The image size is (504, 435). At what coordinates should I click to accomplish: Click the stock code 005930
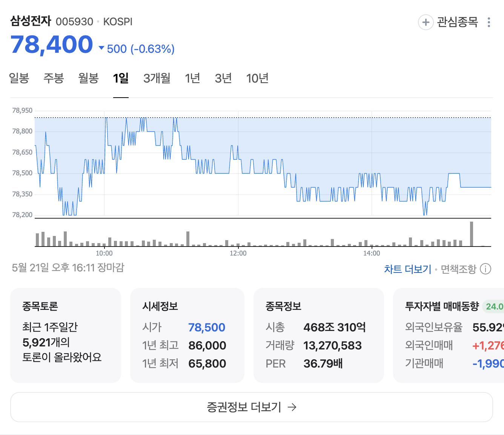click(74, 22)
